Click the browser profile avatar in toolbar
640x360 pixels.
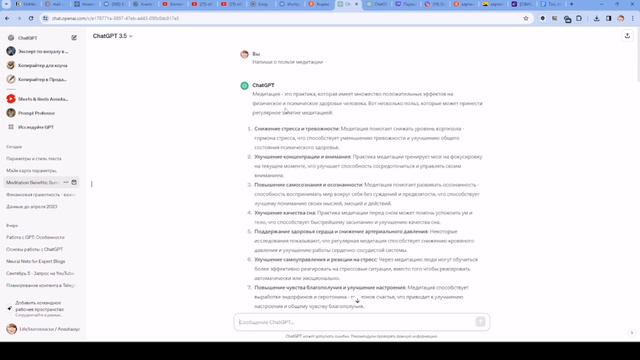pyautogui.click(x=621, y=18)
